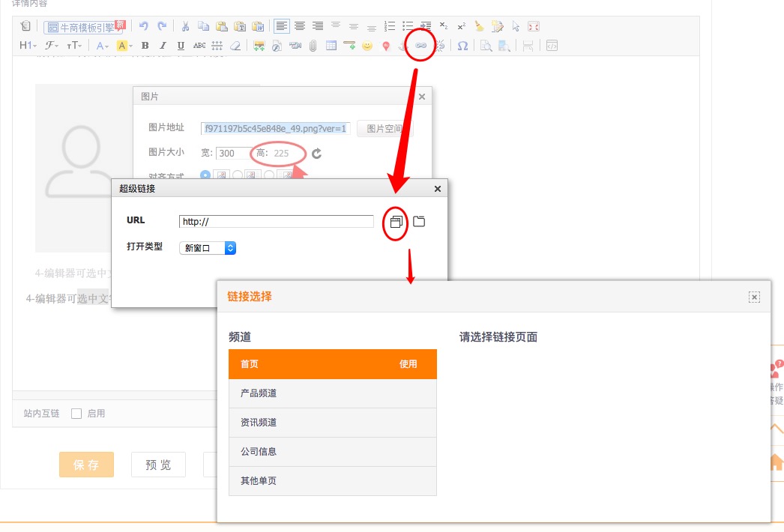
Task: Click the eraser remove-format icon
Action: click(235, 46)
